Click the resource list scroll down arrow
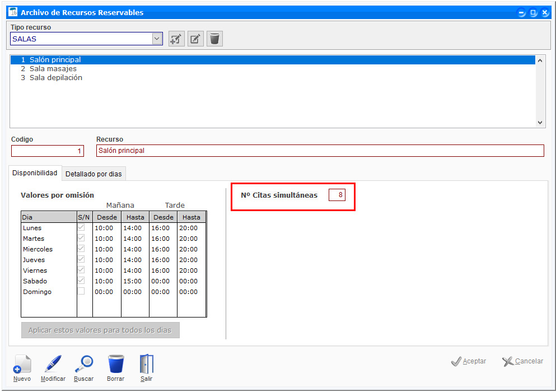 (540, 123)
